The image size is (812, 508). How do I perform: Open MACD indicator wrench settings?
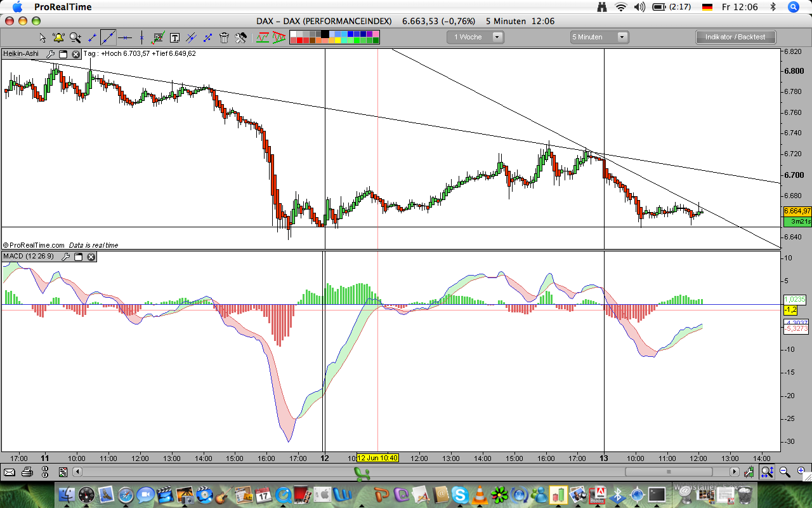(x=66, y=257)
